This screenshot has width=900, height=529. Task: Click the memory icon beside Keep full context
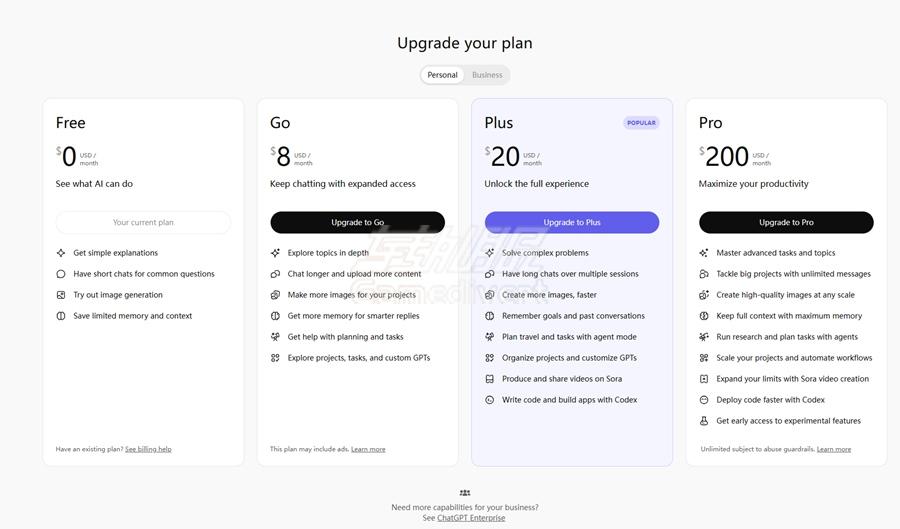pyautogui.click(x=704, y=316)
